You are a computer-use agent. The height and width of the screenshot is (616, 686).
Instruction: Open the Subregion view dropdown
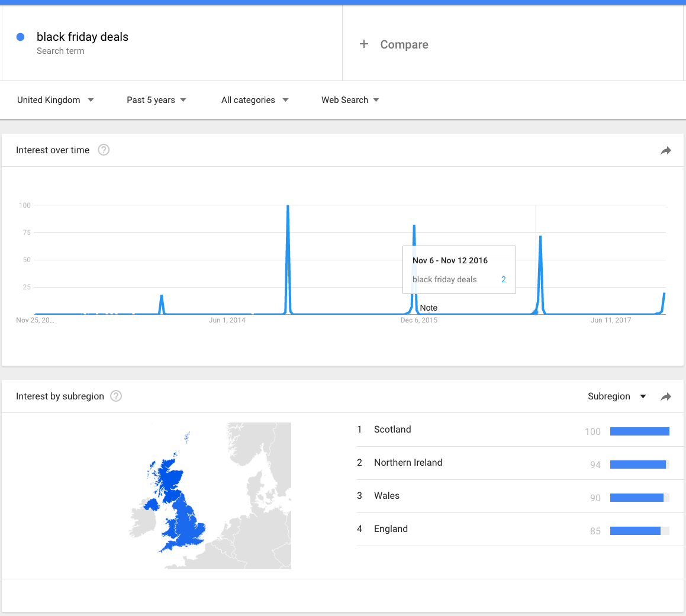pyautogui.click(x=616, y=396)
